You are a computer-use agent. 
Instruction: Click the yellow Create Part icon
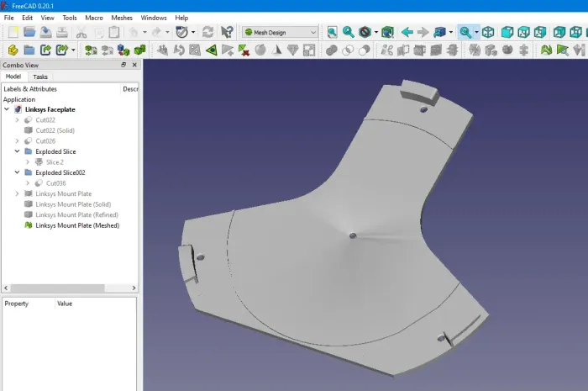(x=13, y=50)
